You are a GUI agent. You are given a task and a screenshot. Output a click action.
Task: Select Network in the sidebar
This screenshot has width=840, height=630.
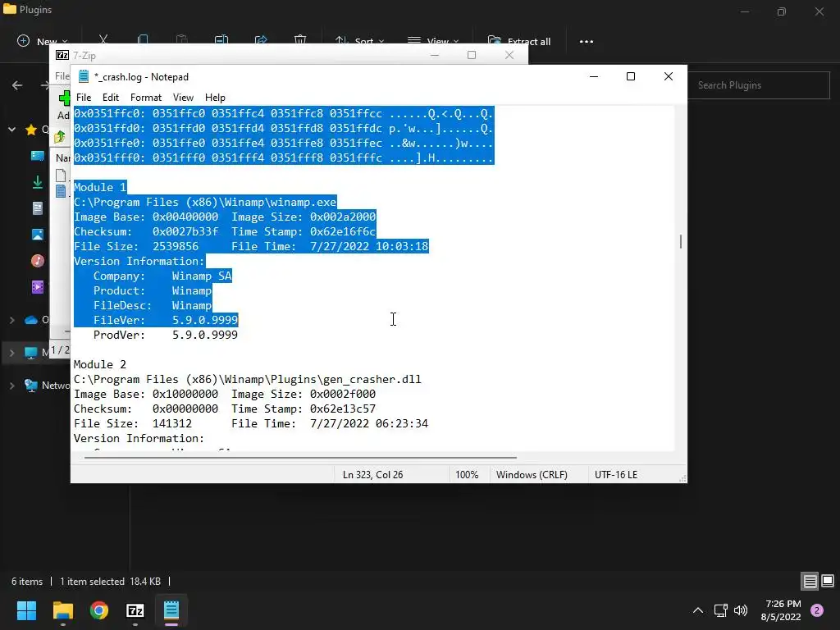[x=47, y=386]
